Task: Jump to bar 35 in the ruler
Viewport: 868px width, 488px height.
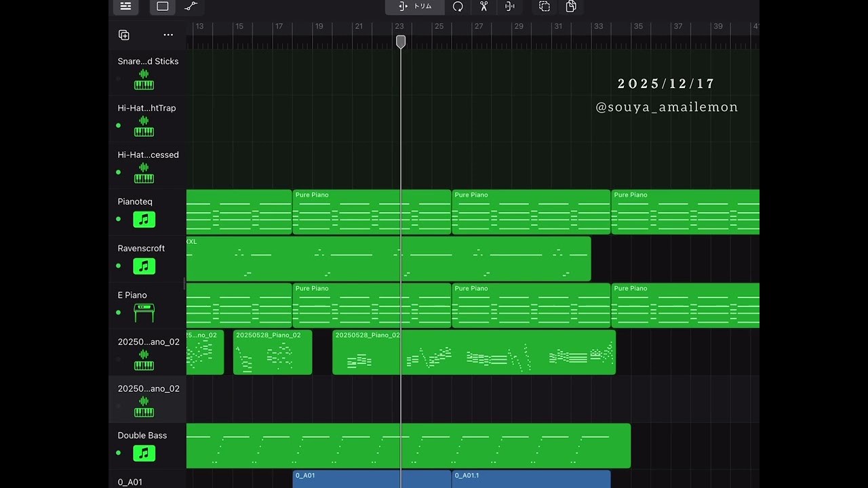Action: click(x=638, y=26)
